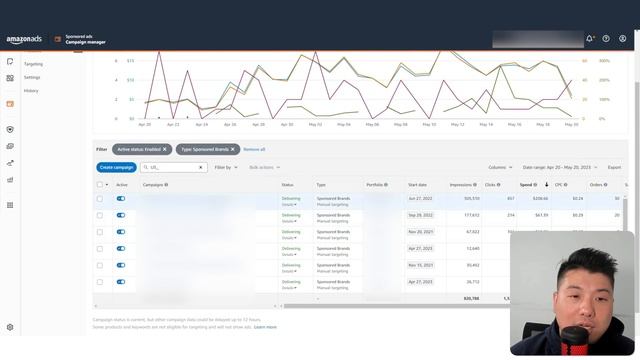Toggle the Spend sort direction arrow
This screenshot has width=640, height=360.
(547, 185)
